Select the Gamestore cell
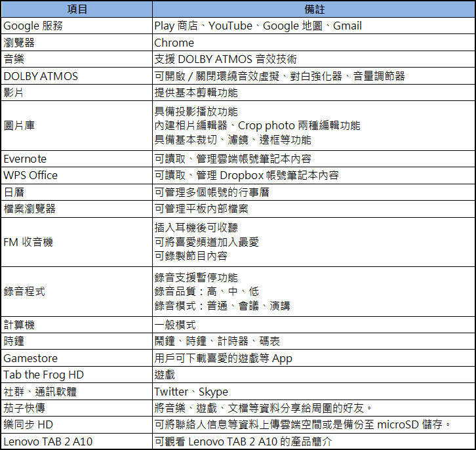Image resolution: width=476 pixels, height=450 pixels. pos(77,358)
